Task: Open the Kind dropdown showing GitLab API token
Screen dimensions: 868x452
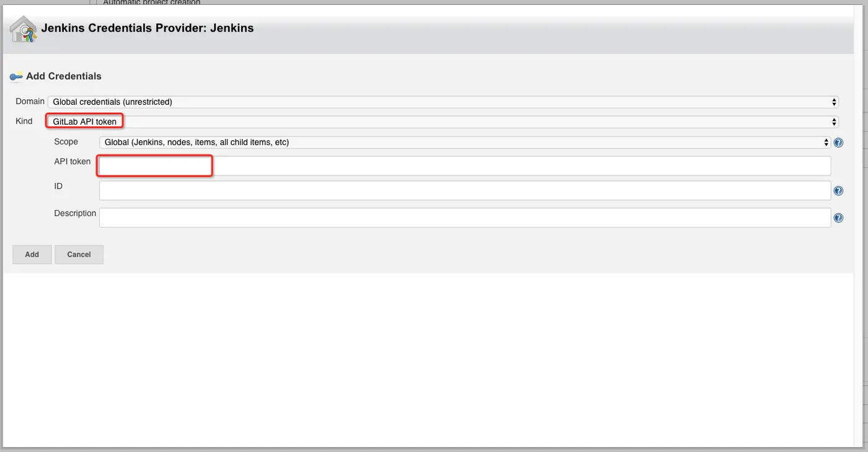Action: pos(443,122)
